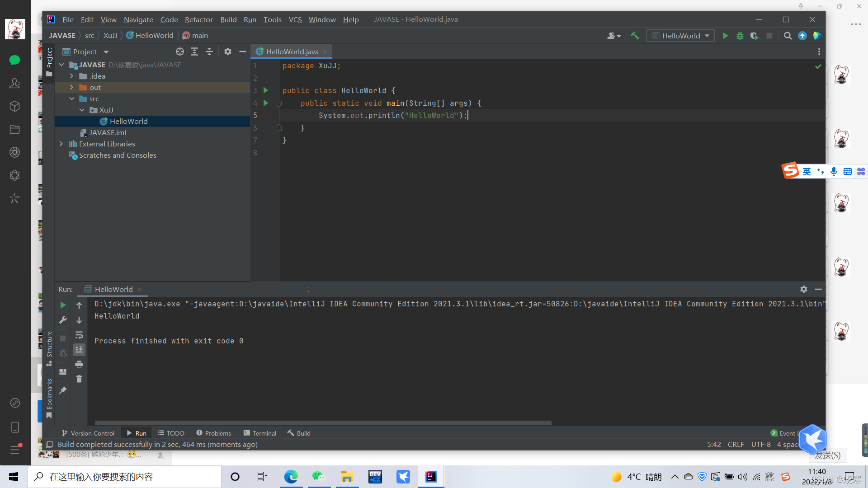This screenshot has height=488, width=868.
Task: Toggle scroll-to-end in the Run console
Action: [79, 349]
